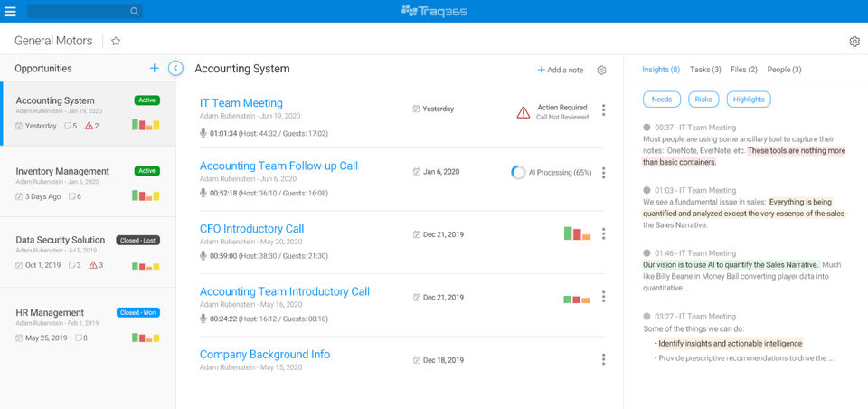The height and width of the screenshot is (409, 868).
Task: Star General Motors as favorite
Action: point(116,41)
